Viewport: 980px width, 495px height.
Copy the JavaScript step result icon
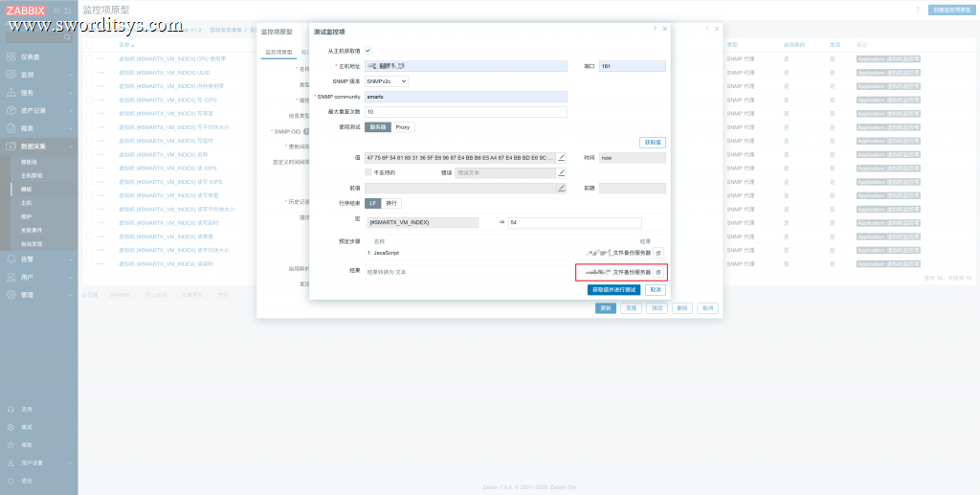pyautogui.click(x=658, y=253)
